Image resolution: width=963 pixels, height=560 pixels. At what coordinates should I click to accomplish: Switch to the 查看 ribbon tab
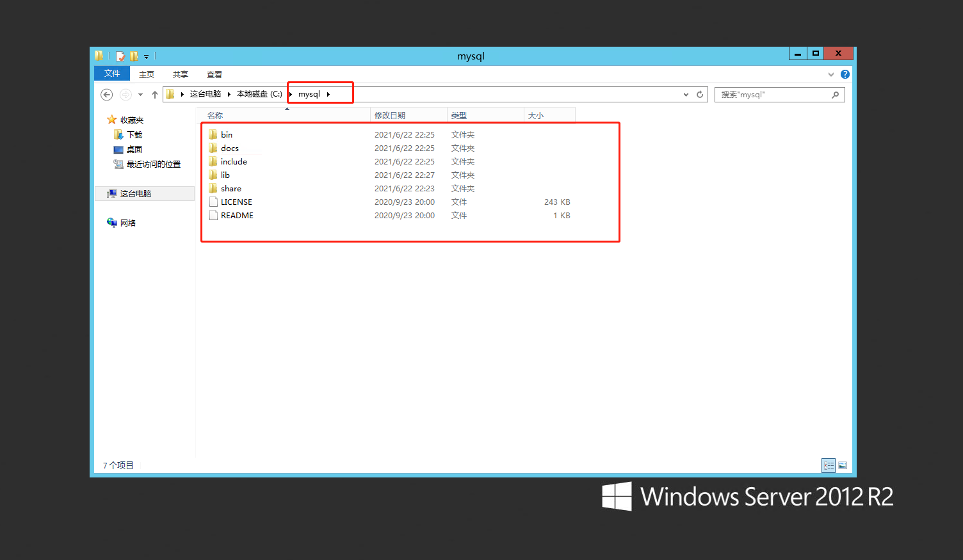[214, 74]
